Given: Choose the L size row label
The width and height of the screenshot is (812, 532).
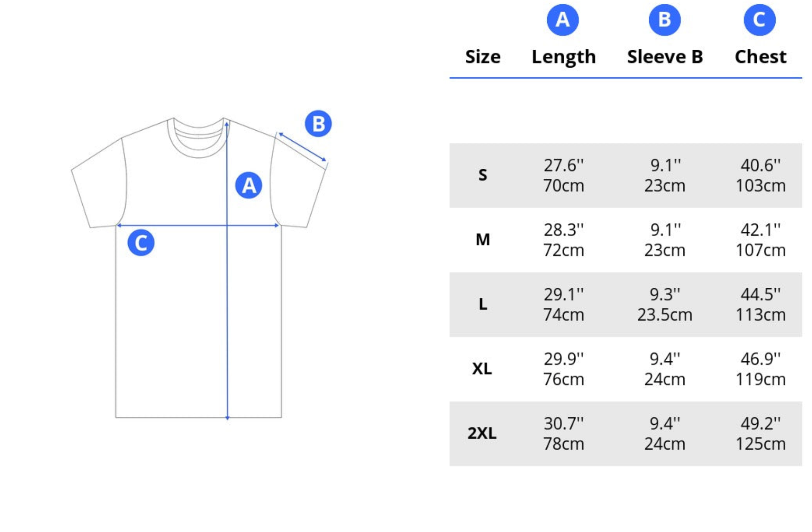Looking at the screenshot, I should [x=483, y=304].
